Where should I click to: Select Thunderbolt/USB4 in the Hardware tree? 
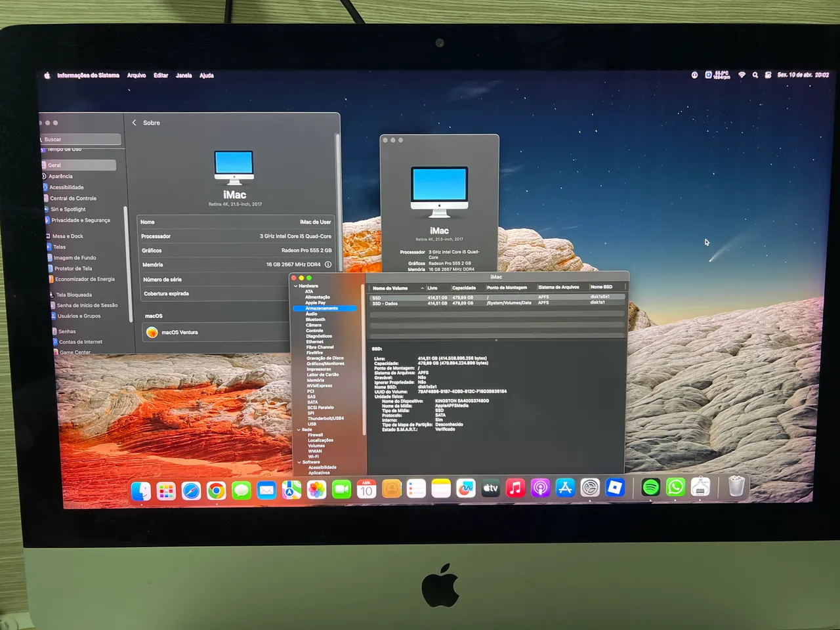(x=325, y=418)
